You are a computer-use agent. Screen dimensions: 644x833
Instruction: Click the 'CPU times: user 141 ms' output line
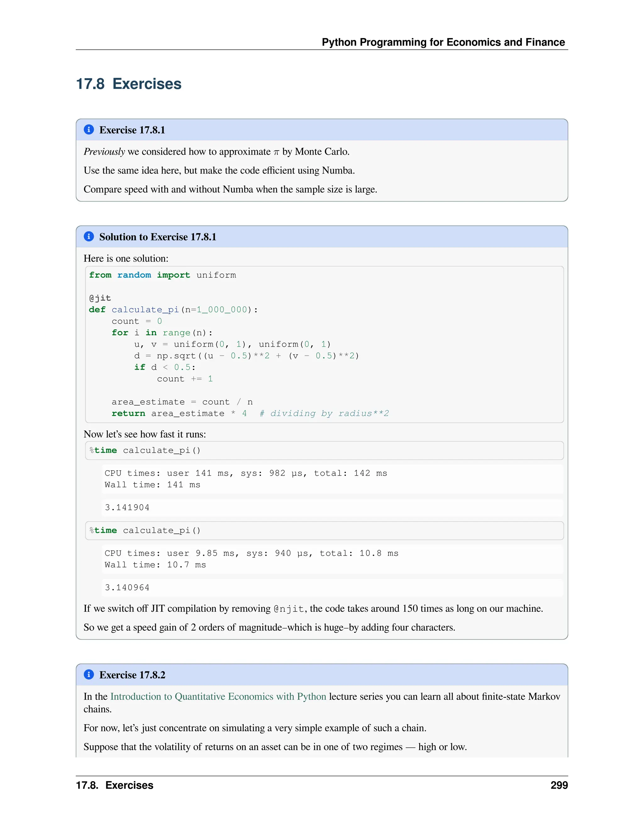point(246,473)
